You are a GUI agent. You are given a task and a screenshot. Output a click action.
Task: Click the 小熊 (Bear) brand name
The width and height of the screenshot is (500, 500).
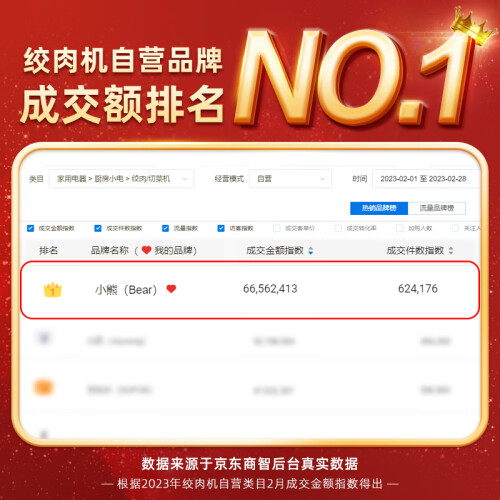tap(126, 290)
